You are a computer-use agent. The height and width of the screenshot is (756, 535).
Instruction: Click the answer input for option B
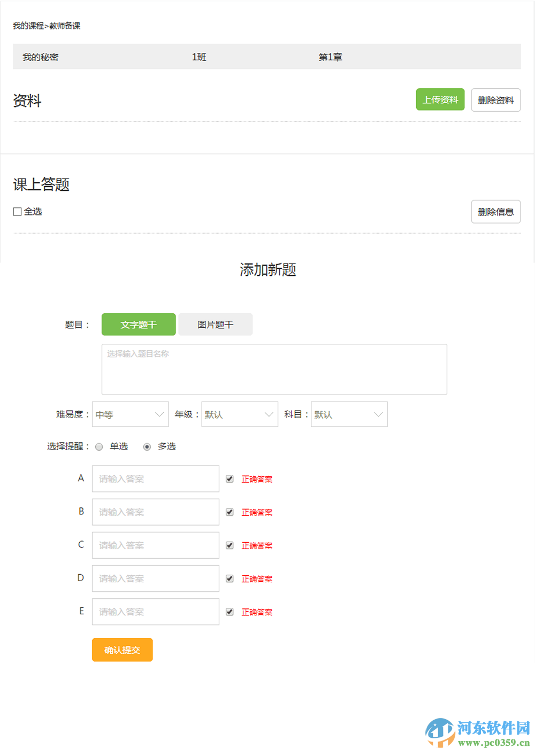[155, 512]
